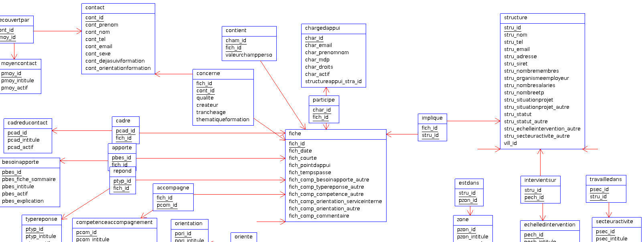Image resolution: width=644 pixels, height=242 pixels.
Task: Select the concerne table header
Action: (208, 73)
